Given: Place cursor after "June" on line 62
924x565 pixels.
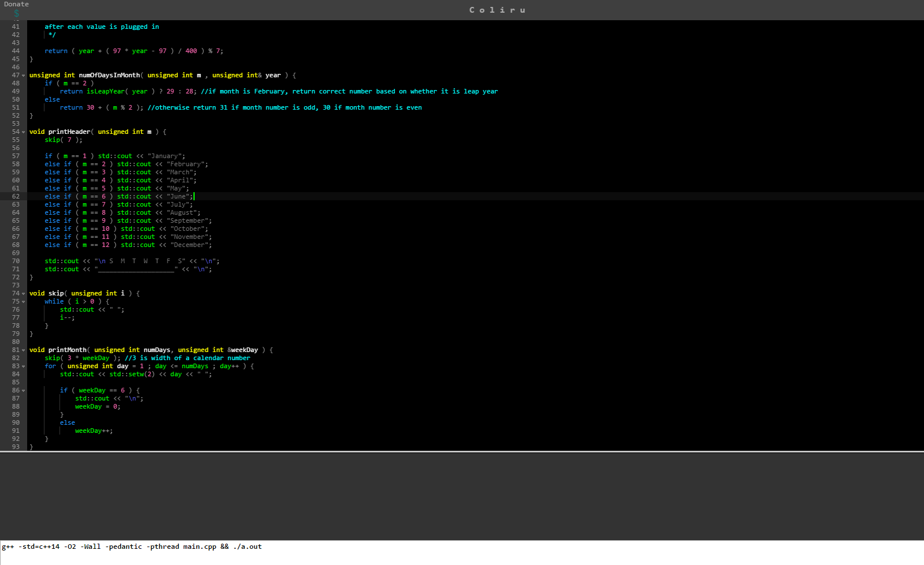Looking at the screenshot, I should (193, 196).
